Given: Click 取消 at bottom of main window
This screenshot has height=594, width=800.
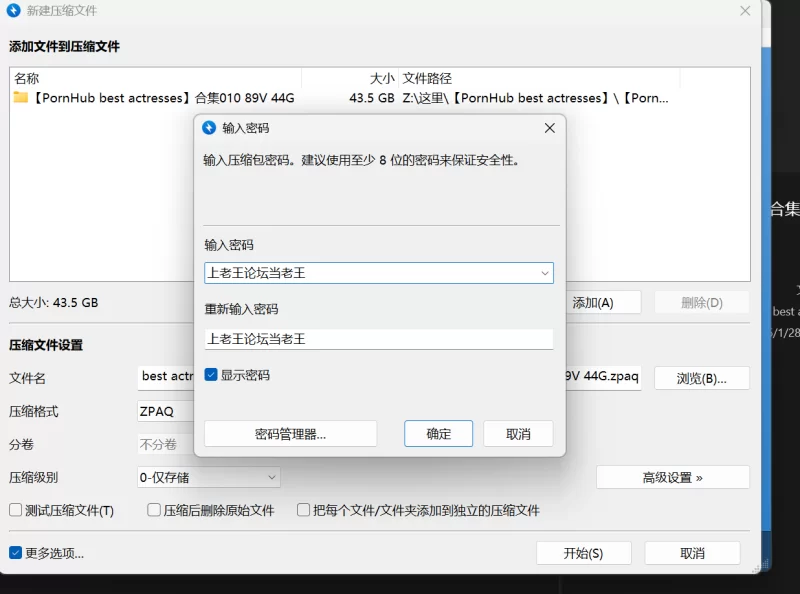Looking at the screenshot, I should 692,553.
